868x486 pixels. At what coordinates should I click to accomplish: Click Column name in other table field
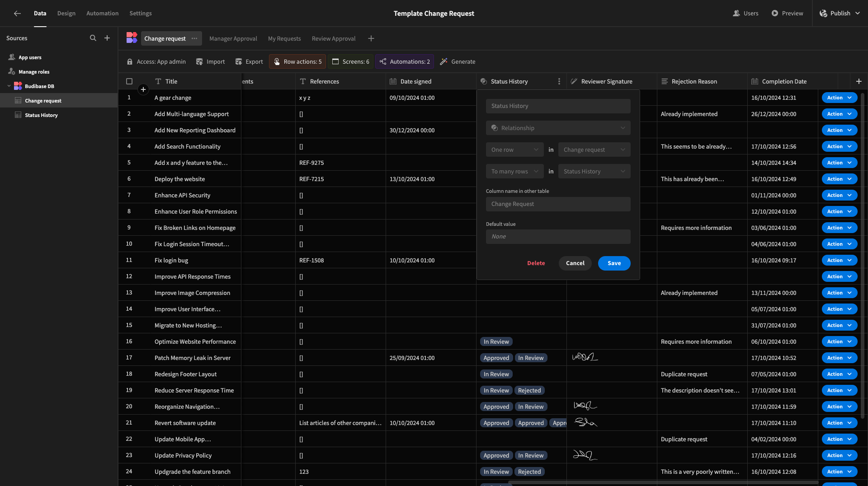(558, 204)
